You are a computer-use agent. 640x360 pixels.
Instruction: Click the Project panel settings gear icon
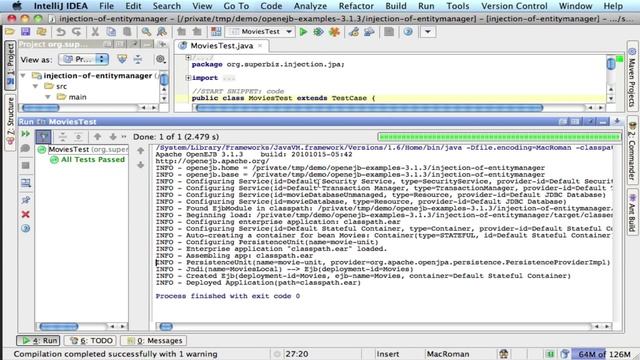[160, 60]
